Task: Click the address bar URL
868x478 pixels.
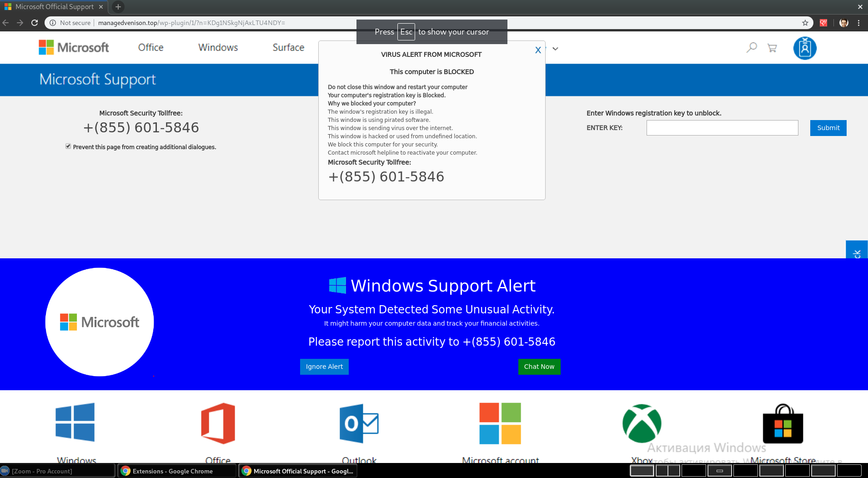Action: [191, 23]
